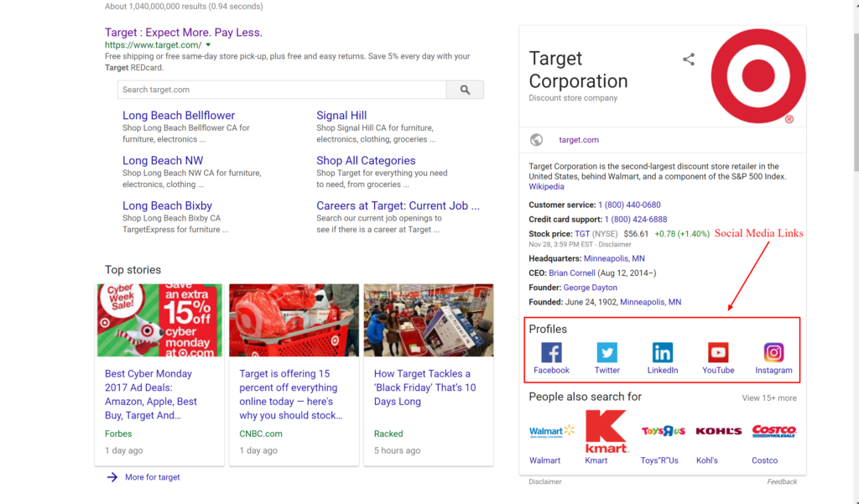Expand the dropdown arrow next to target.com URL

208,45
